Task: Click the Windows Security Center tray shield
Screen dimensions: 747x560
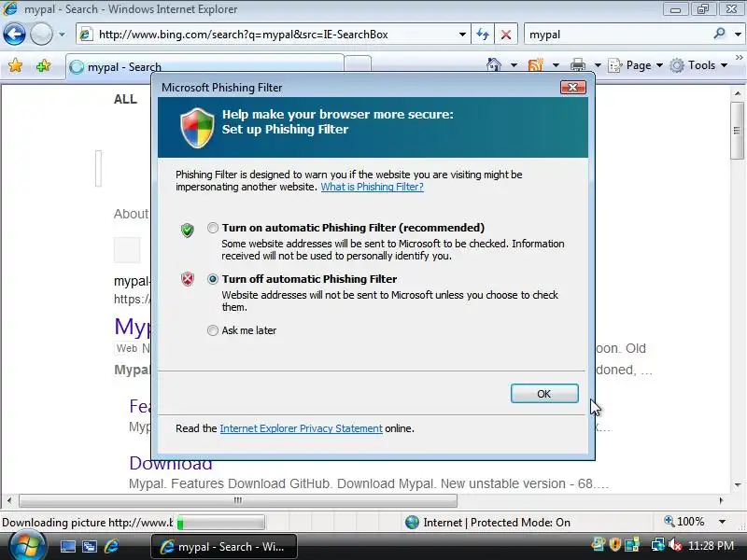Action: pyautogui.click(x=615, y=544)
